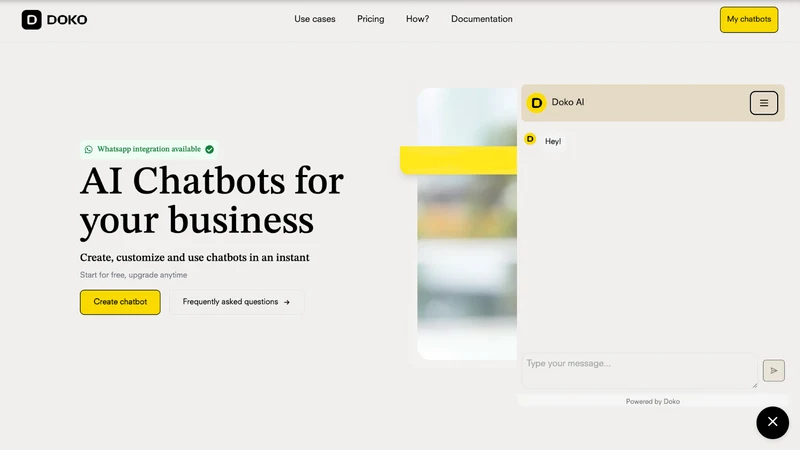Click the Create, customize and use chatbots subtitle
The width and height of the screenshot is (800, 450).
(194, 258)
